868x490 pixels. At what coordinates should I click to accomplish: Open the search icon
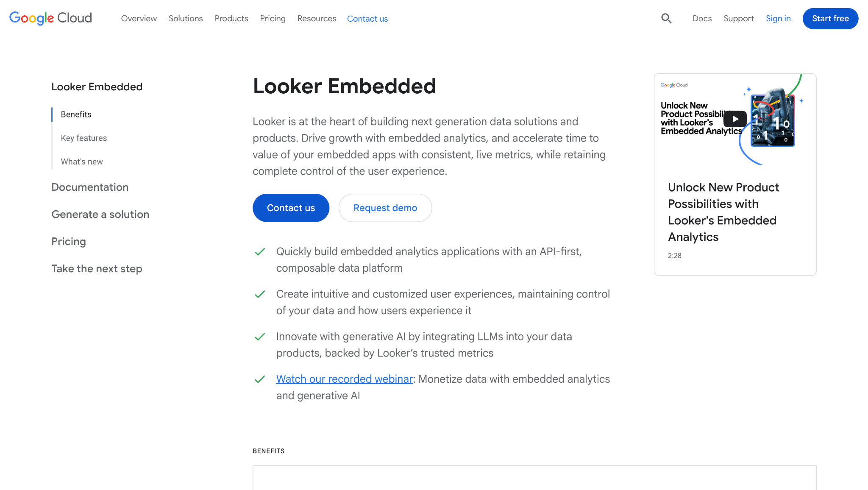666,18
